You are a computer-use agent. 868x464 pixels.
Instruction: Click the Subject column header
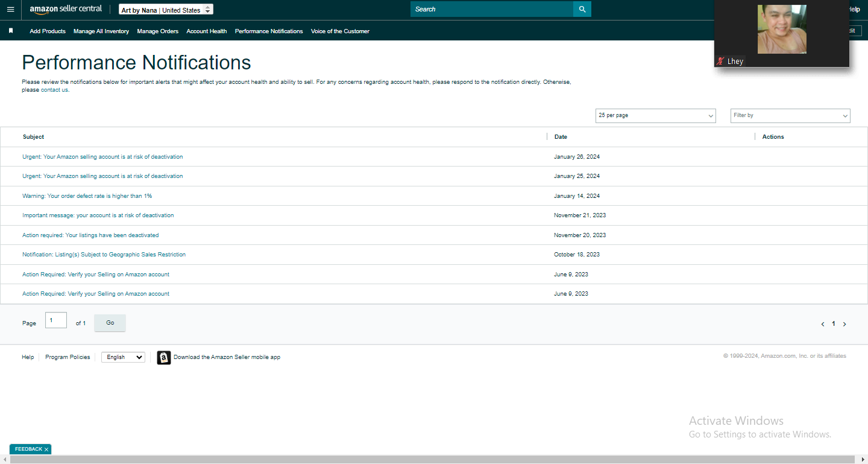(x=34, y=137)
